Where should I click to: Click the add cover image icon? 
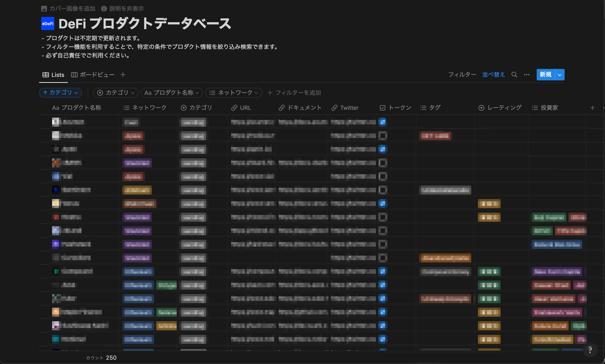click(x=44, y=9)
